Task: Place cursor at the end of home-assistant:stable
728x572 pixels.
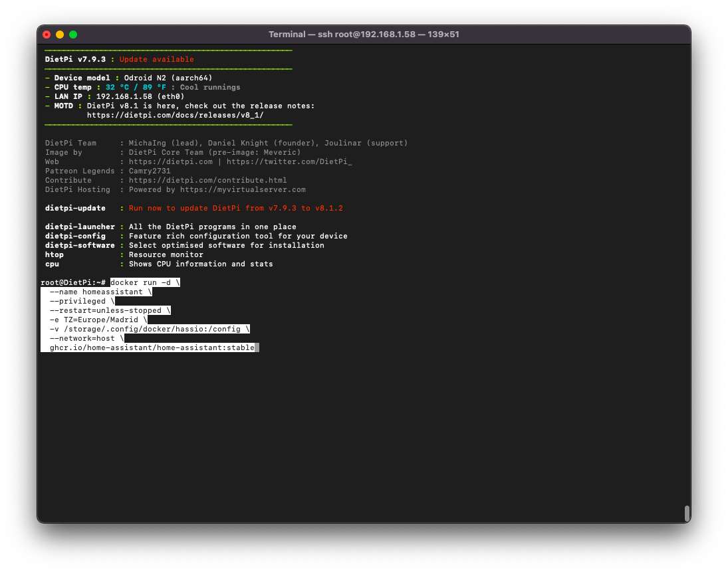Action: (255, 347)
